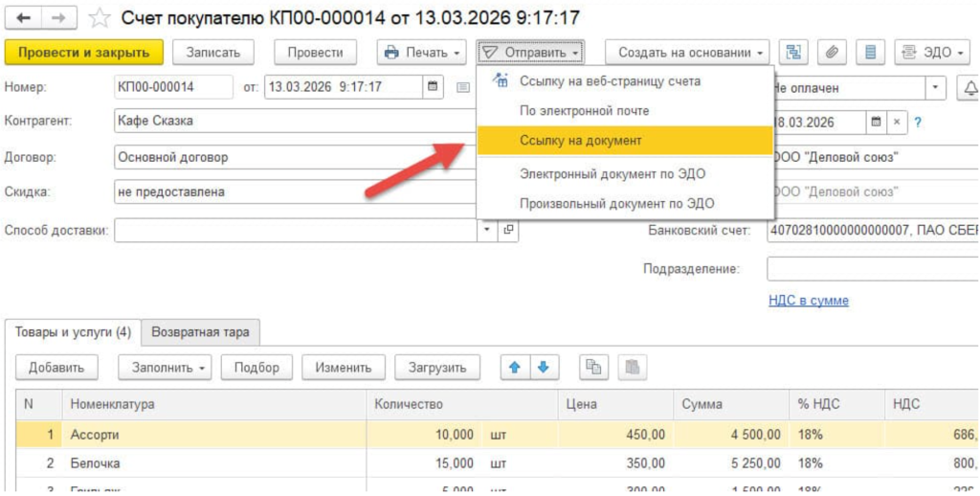Switch to the Возвратная тара tab
980x496 pixels.
pyautogui.click(x=201, y=332)
